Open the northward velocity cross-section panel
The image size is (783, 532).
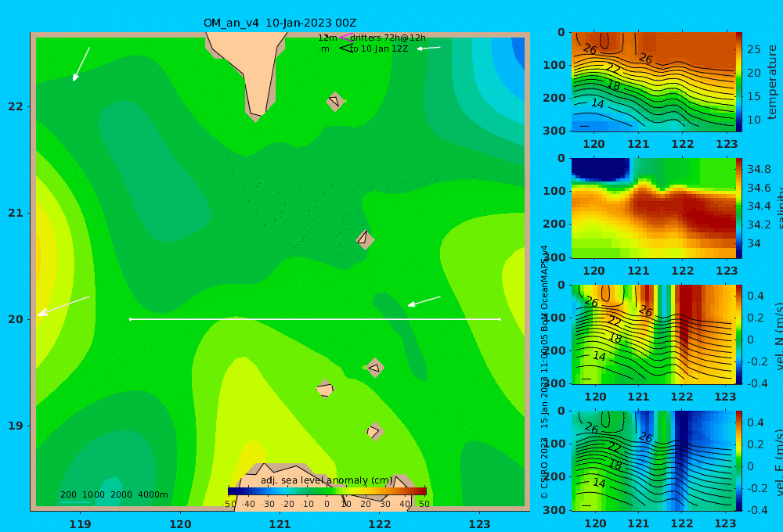[653, 334]
